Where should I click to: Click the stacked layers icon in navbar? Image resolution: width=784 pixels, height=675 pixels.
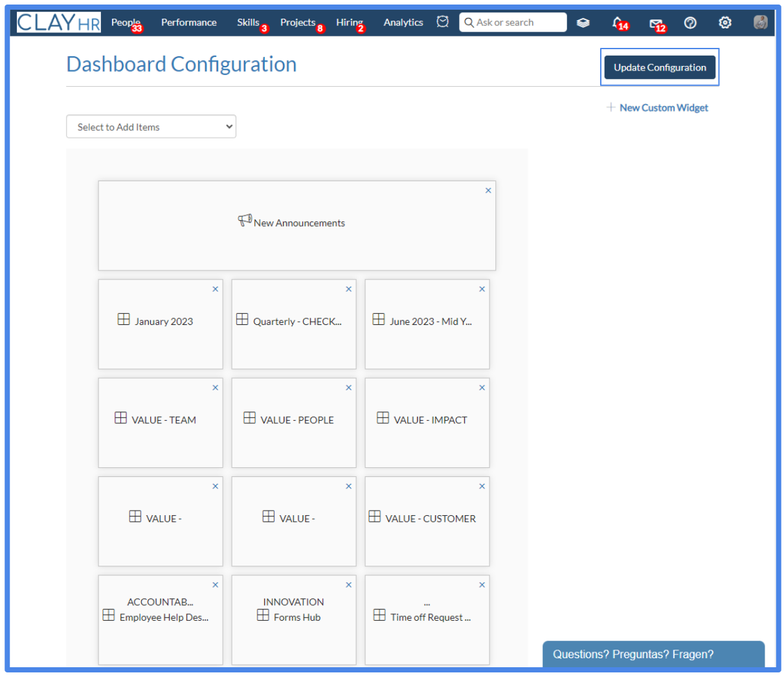pyautogui.click(x=583, y=22)
